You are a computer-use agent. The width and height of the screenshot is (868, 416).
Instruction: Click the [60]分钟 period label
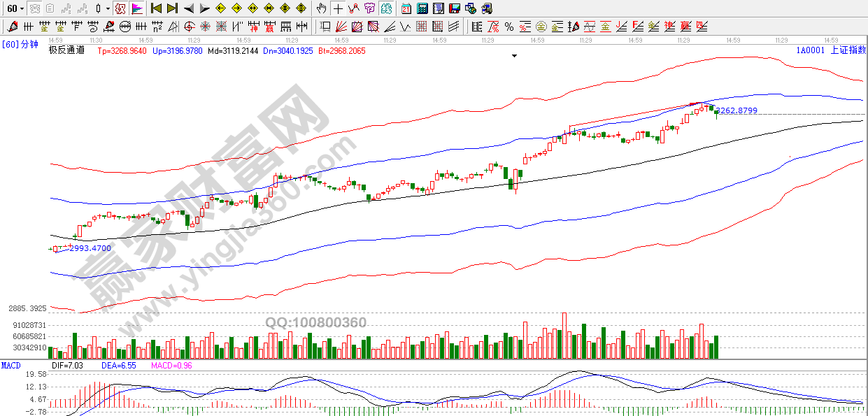20,44
